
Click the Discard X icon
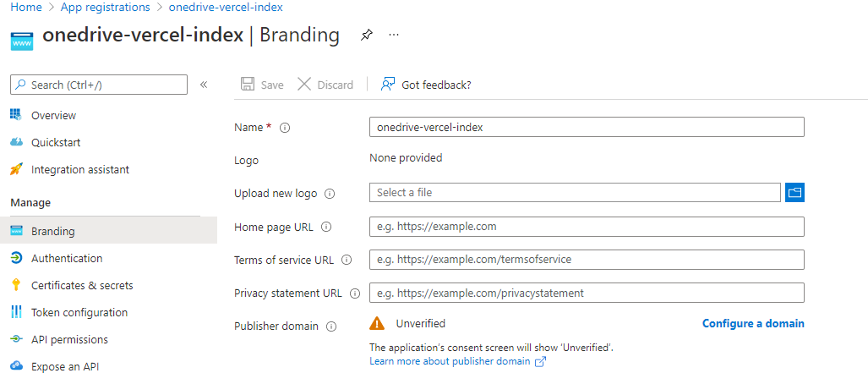[x=304, y=85]
